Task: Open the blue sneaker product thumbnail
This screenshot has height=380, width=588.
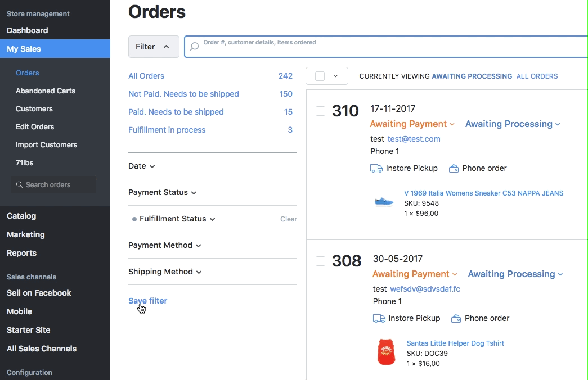Action: (384, 201)
